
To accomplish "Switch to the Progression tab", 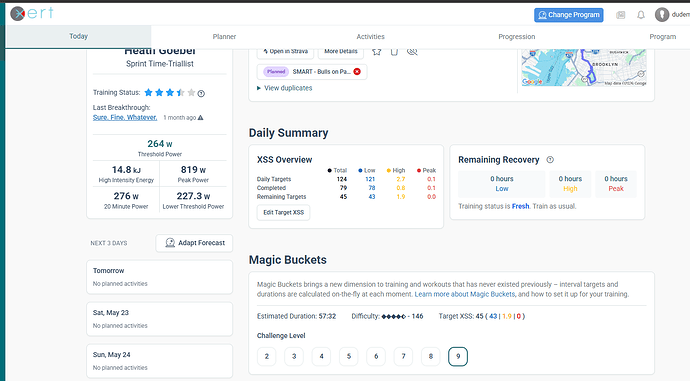I will coord(517,37).
